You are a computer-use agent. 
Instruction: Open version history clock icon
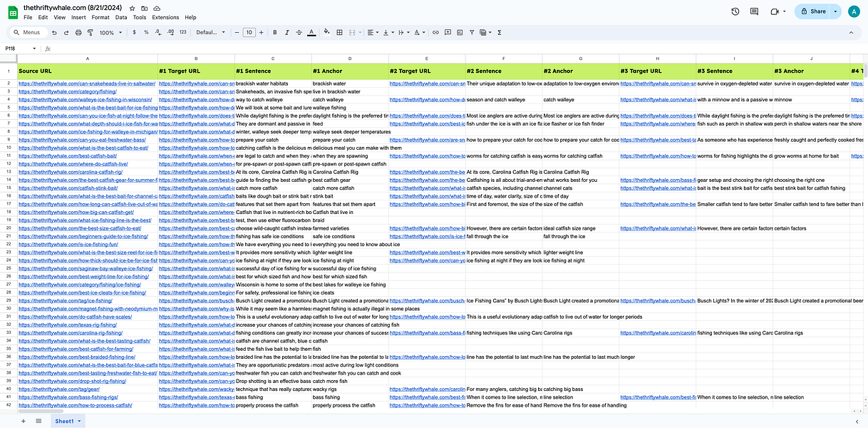tap(735, 11)
